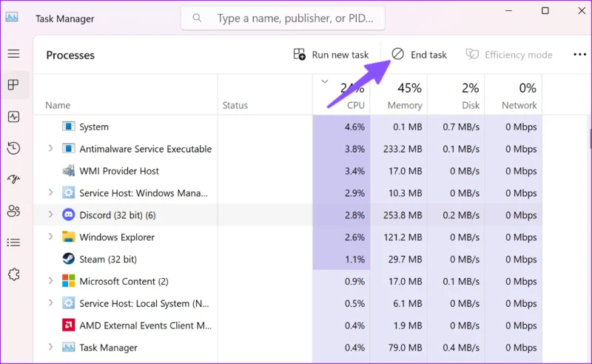Click the Task Manager process row icon
592x364 pixels.
click(x=68, y=347)
